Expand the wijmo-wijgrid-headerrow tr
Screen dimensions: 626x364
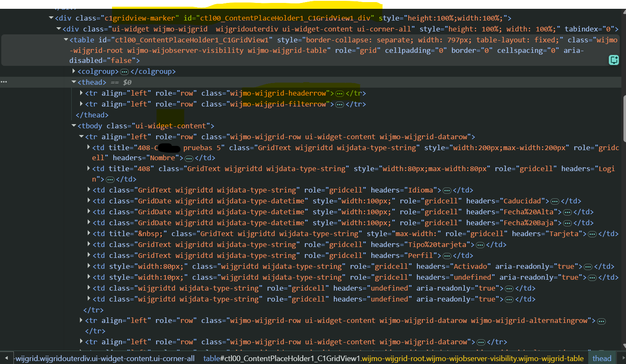[81, 93]
